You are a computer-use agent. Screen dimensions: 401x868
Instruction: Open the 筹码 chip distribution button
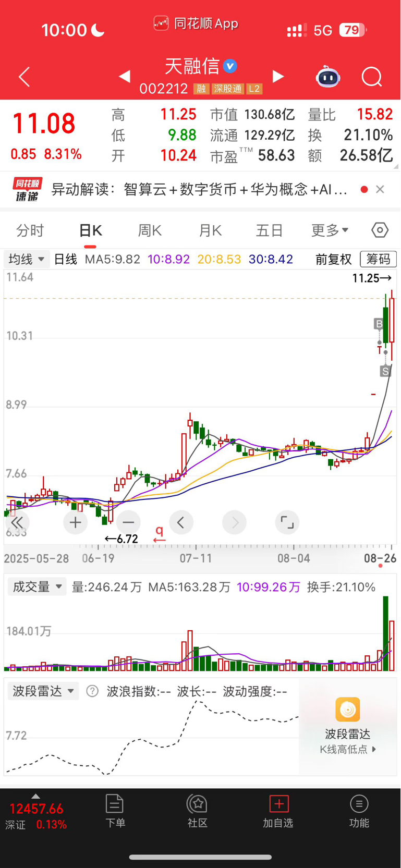point(378,259)
